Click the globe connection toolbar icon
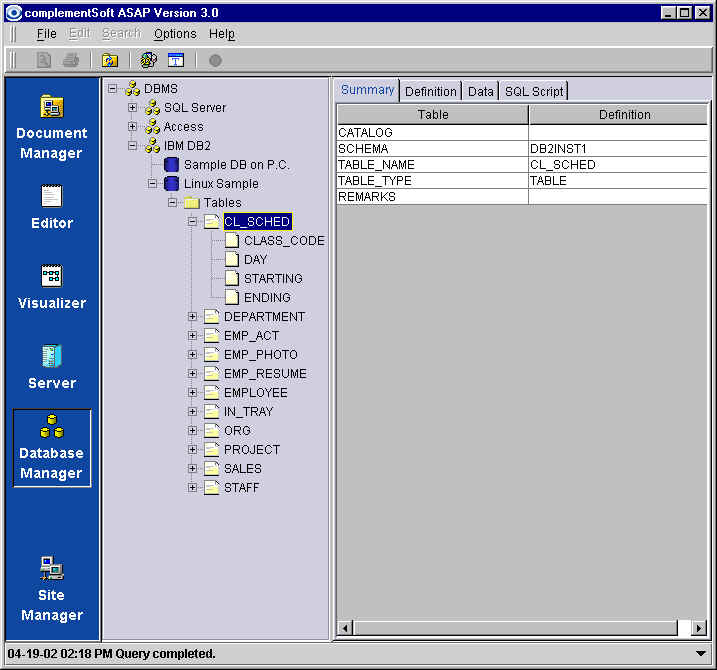 point(149,60)
